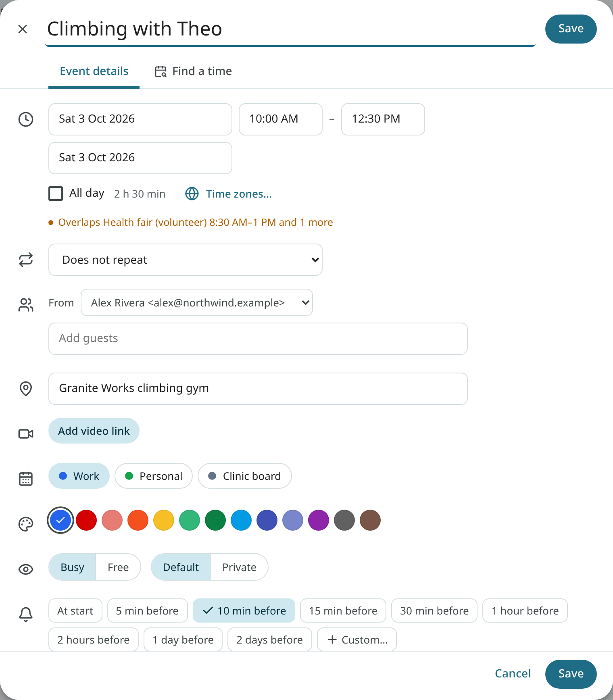This screenshot has height=700, width=613.
Task: Click the top Save button
Action: pyautogui.click(x=571, y=29)
